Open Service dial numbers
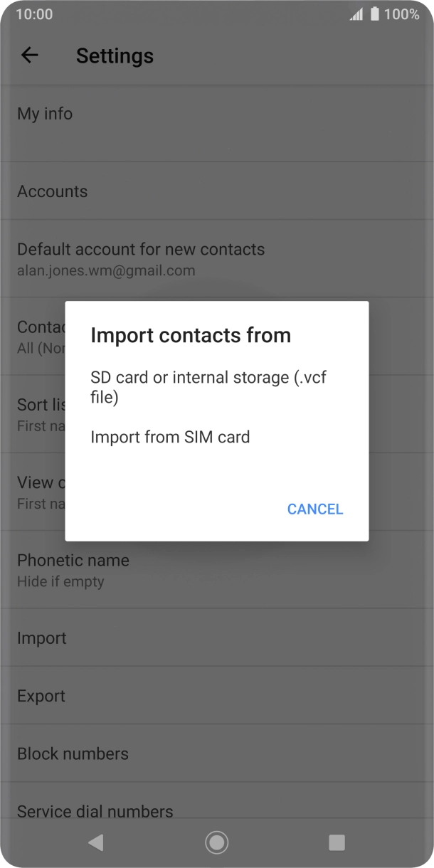 95,810
